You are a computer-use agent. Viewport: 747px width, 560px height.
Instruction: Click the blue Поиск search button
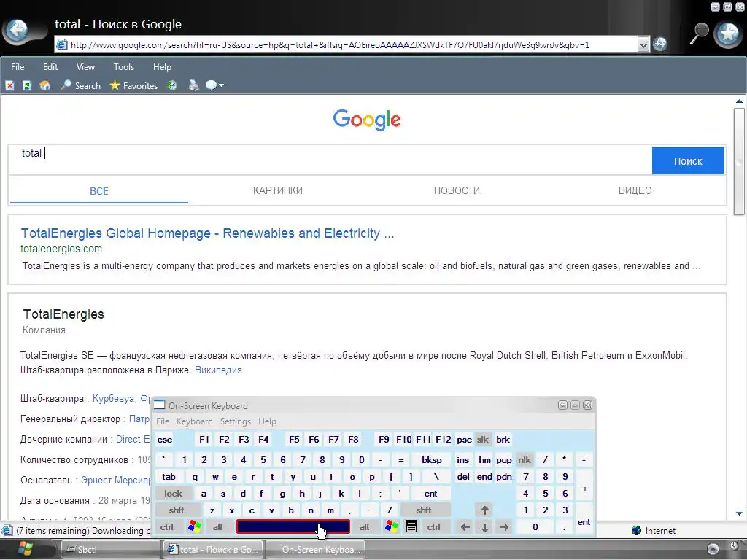click(688, 161)
